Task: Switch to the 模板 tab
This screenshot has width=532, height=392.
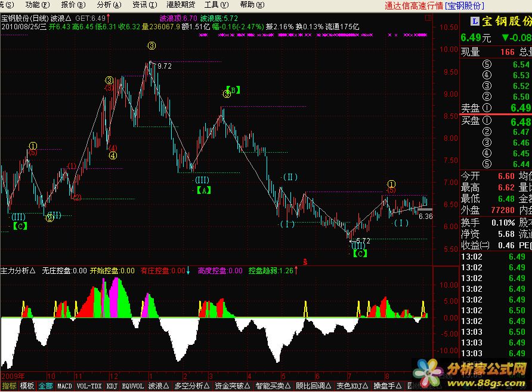Action: [27, 386]
